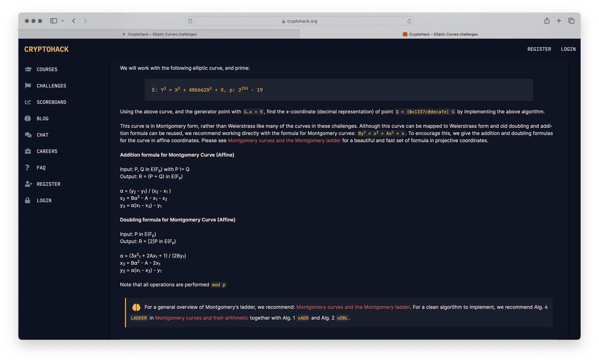Screen dimensions: 599x364
Task: Open the FAQ question-mark icon
Action: click(29, 168)
